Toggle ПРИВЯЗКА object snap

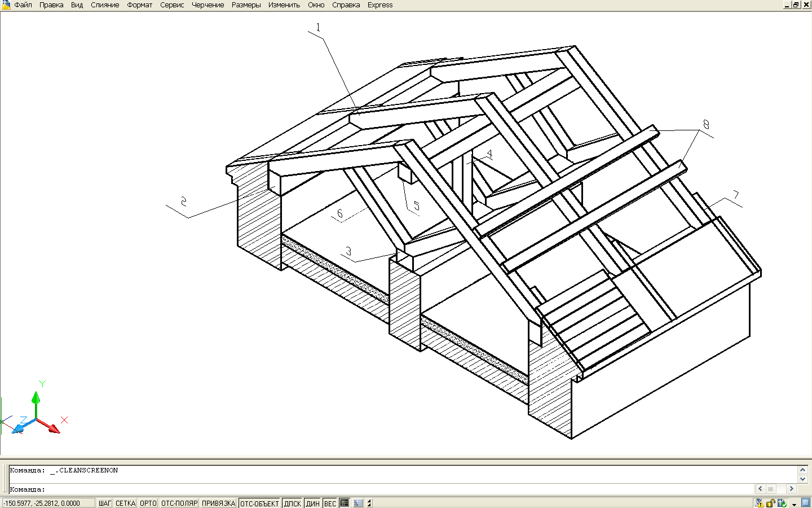point(219,503)
